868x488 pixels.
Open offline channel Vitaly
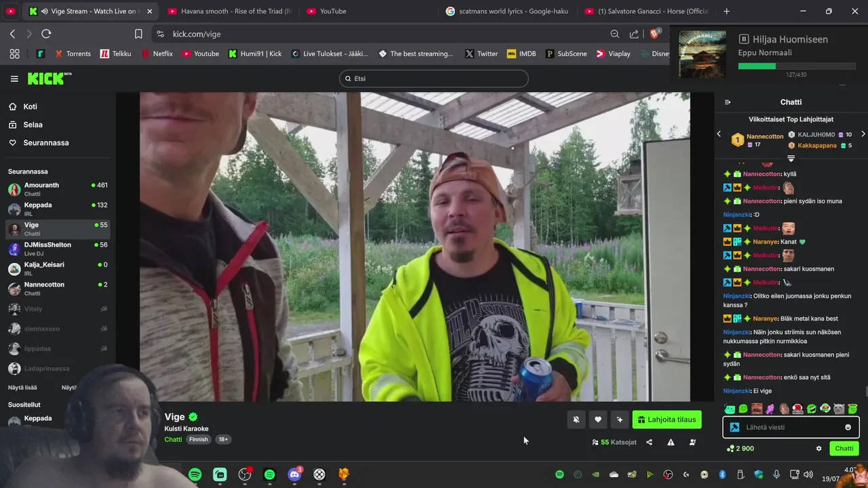click(58, 309)
